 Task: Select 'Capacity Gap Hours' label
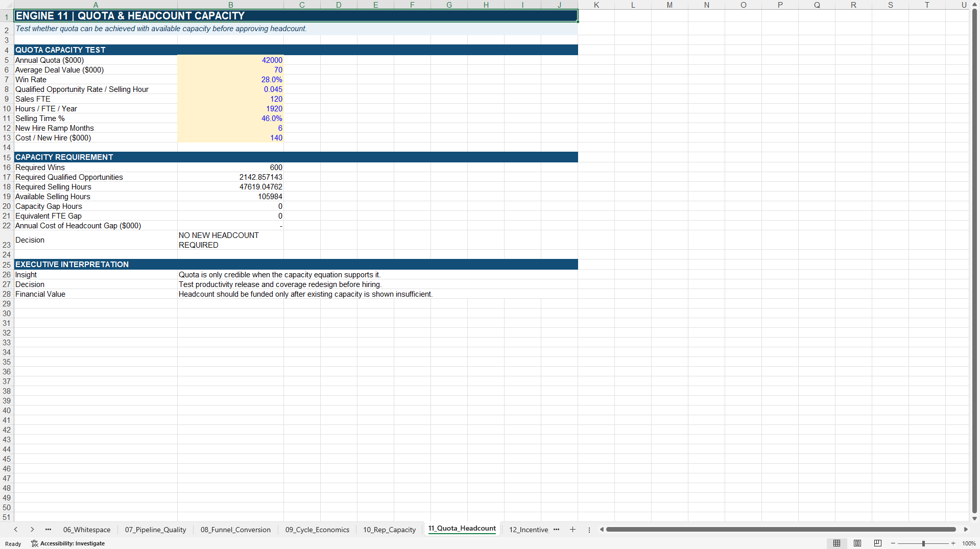coord(95,206)
